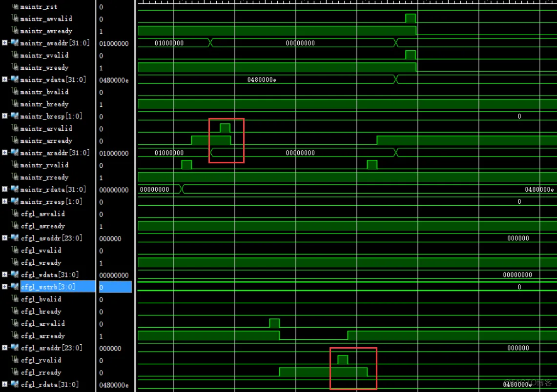The width and height of the screenshot is (557, 392).
Task: Click the maintr_awaddr bus signal icon
Action: pyautogui.click(x=15, y=43)
